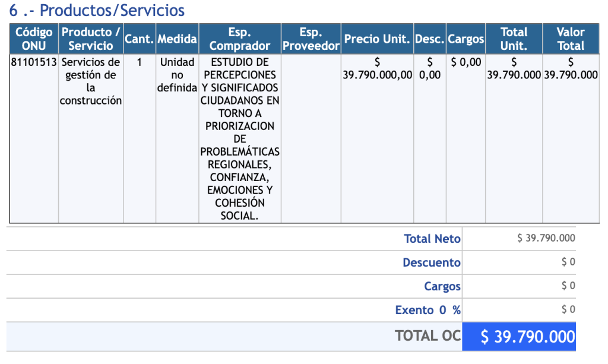This screenshot has height=364, width=608.
Task: Select the Exento 0 % label
Action: [x=427, y=310]
